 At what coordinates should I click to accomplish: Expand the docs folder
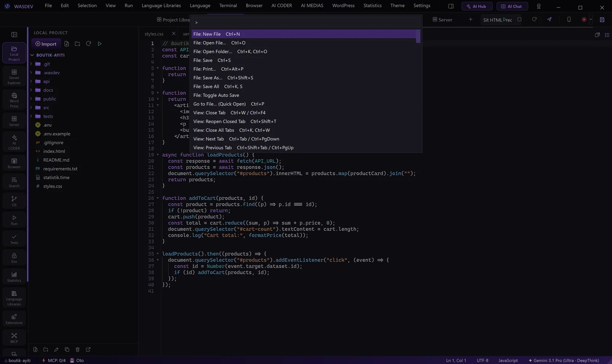[31, 90]
